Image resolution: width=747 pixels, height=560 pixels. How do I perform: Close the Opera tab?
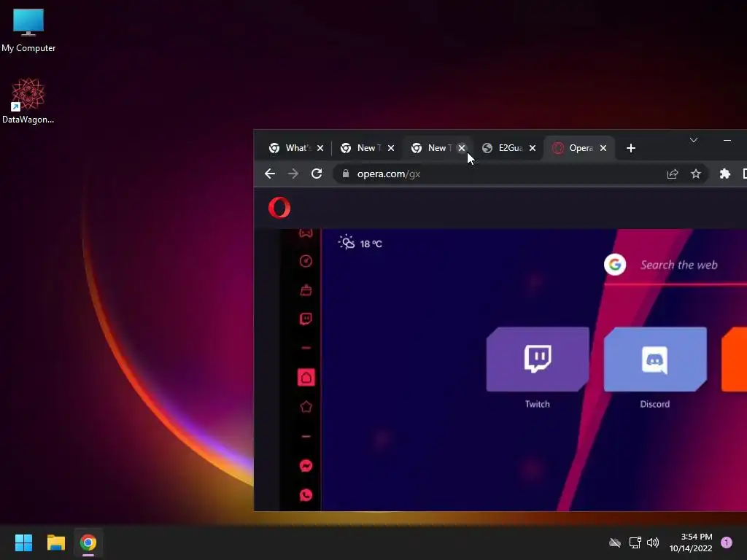pyautogui.click(x=603, y=148)
